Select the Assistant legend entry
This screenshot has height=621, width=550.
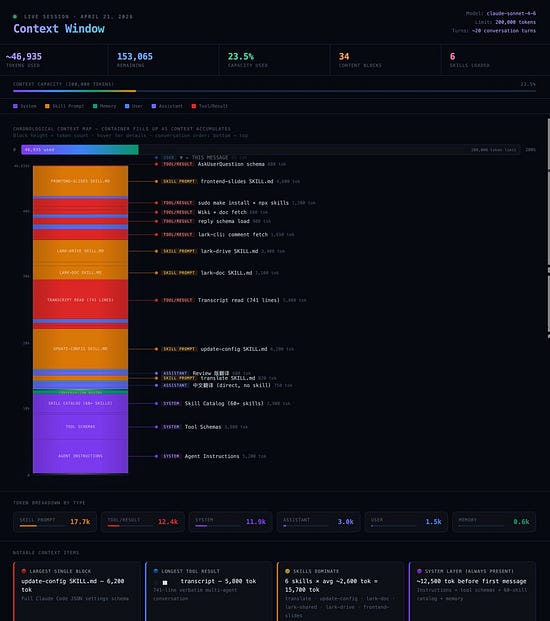coord(167,106)
